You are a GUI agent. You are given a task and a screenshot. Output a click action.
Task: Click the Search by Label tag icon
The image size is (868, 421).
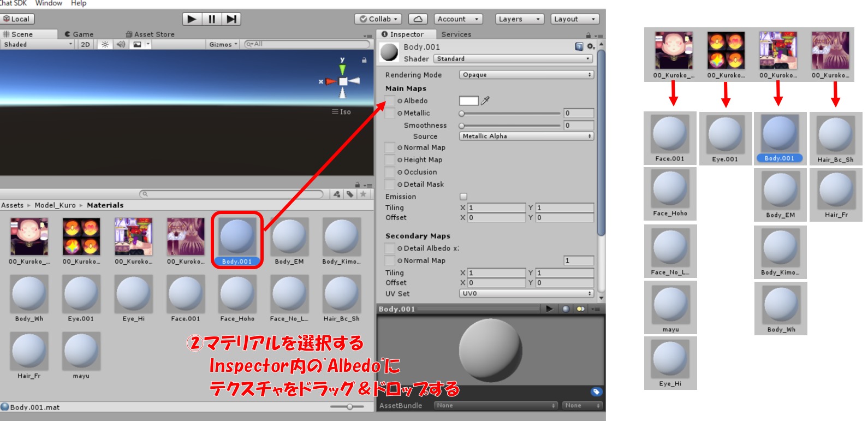(x=350, y=194)
